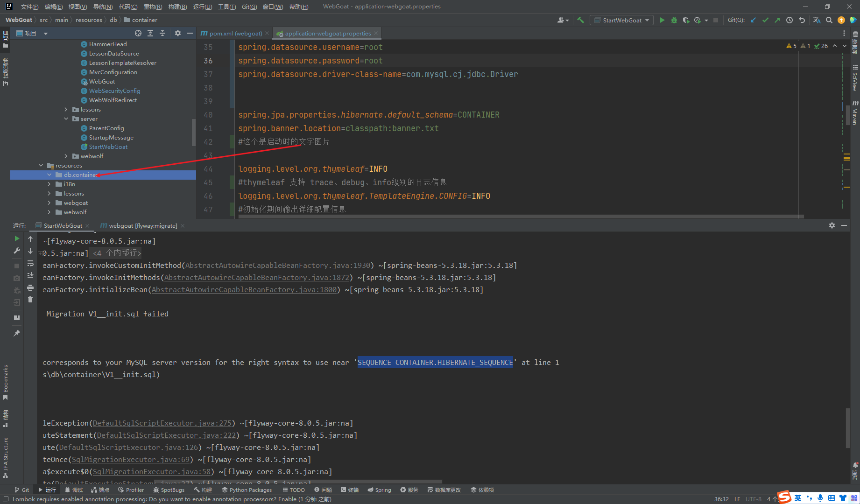Image resolution: width=860 pixels, height=504 pixels.
Task: Open the StartWebGoat run configuration dropdown
Action: (621, 20)
